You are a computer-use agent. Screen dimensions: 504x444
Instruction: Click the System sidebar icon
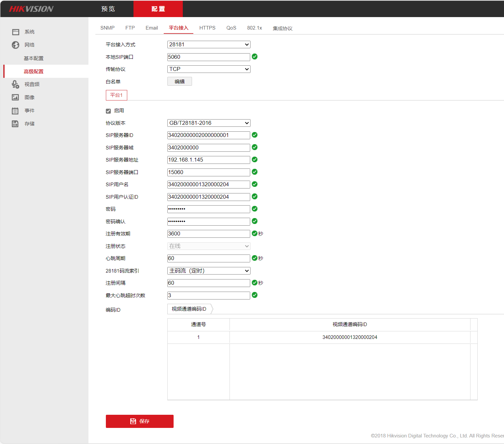[15, 32]
